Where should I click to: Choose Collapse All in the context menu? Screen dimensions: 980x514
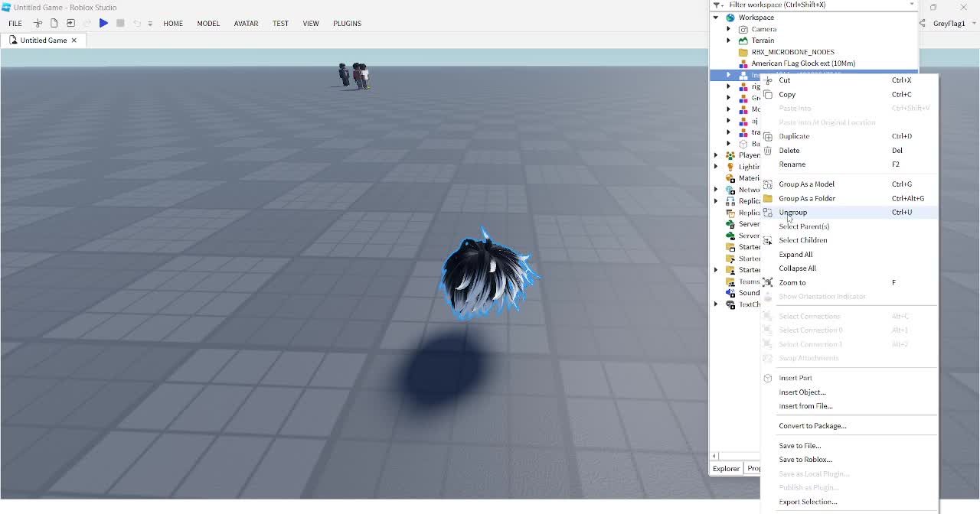849,268
